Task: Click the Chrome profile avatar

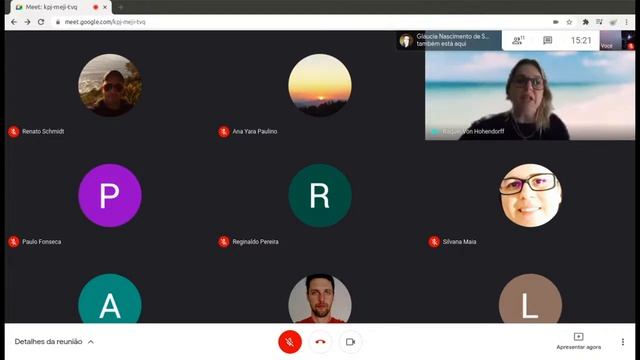Action: (613, 22)
